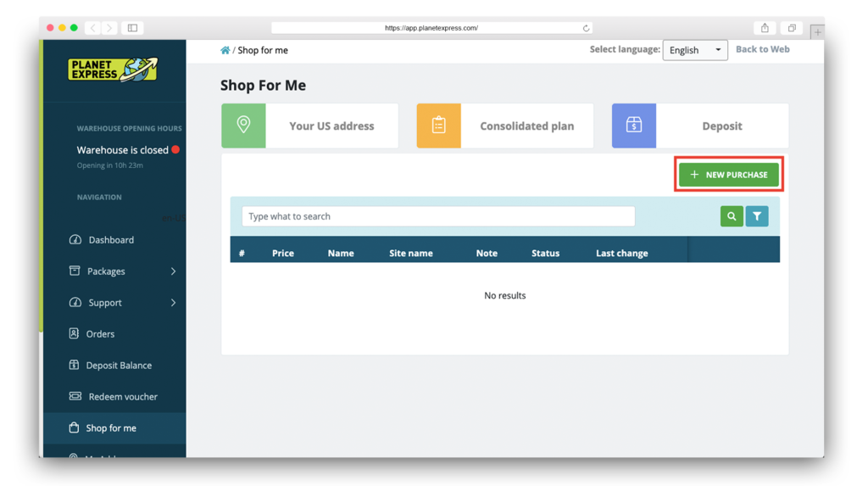Viewport: 868px width, 486px height.
Task: Click the Support sidebar icon
Action: tap(75, 302)
